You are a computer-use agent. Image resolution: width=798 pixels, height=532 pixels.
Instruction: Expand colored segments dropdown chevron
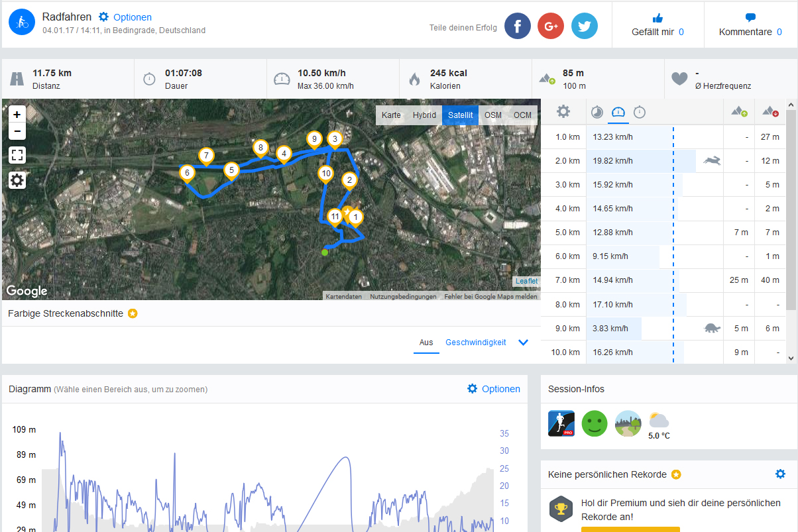point(523,343)
